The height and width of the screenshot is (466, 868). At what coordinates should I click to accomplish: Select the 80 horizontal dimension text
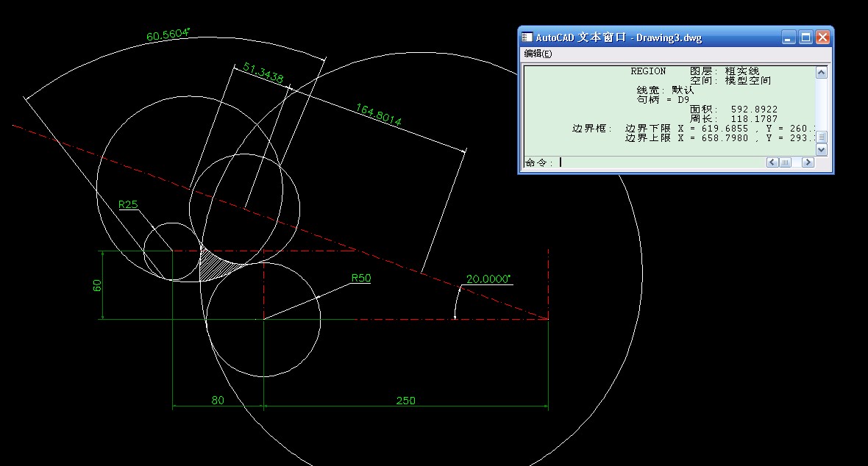point(218,400)
